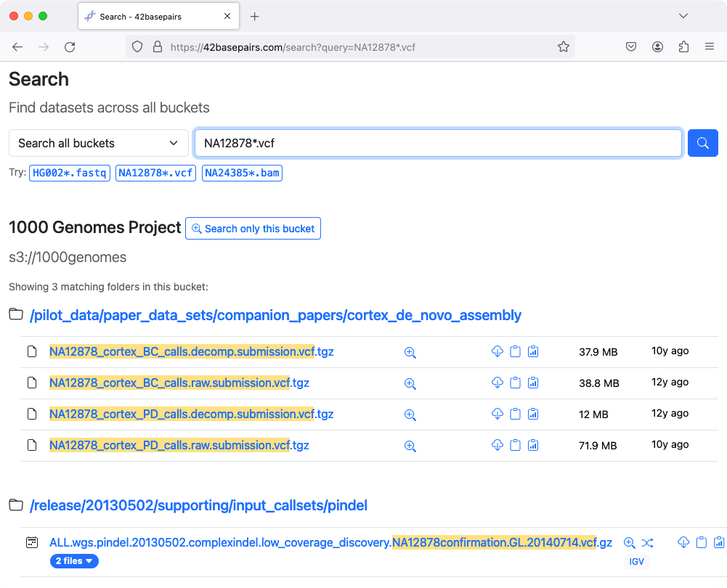Open file stats icon for the 12 MB file
This screenshot has height=588, width=727.
533,413
